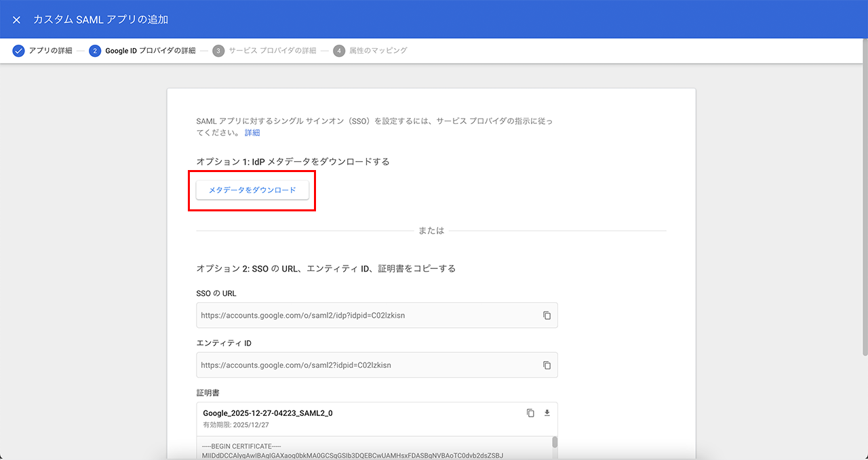
Task: Copy the エンティティ ID using its copy icon
Action: 547,365
